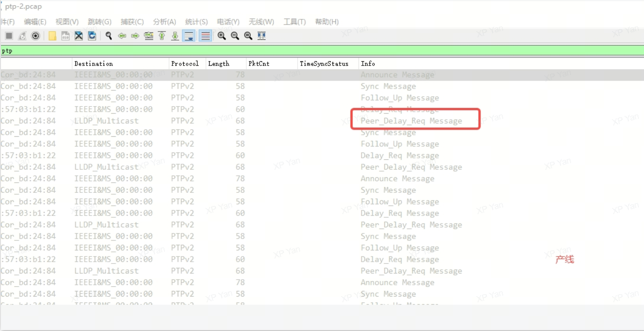Save this capture file
Screen dimensions: 644x331
click(65, 36)
